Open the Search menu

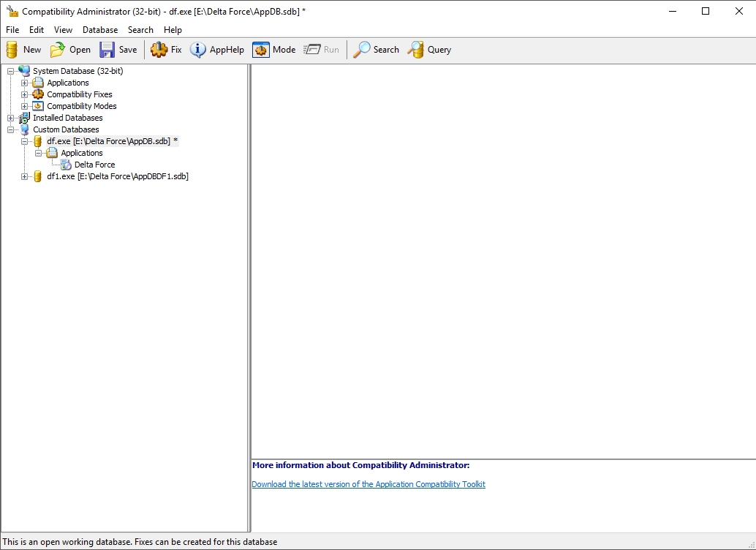140,30
